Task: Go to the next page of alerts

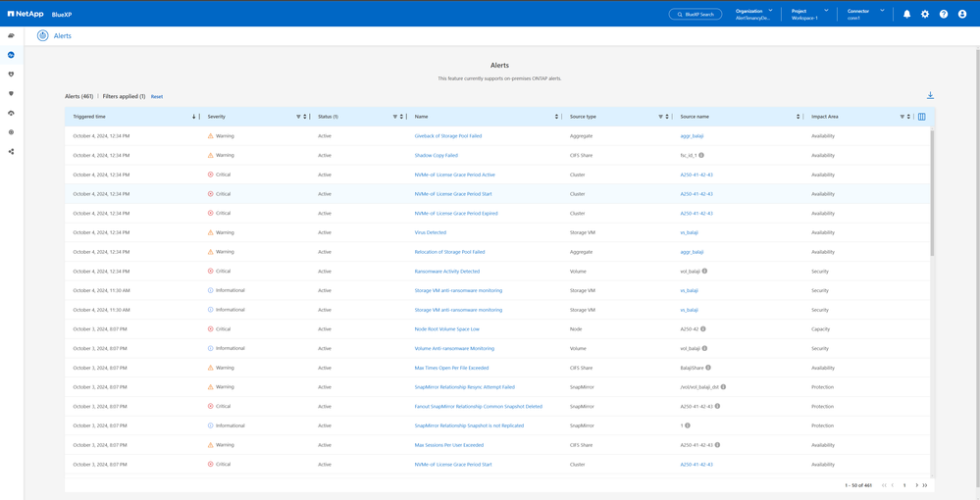Action: coord(916,485)
